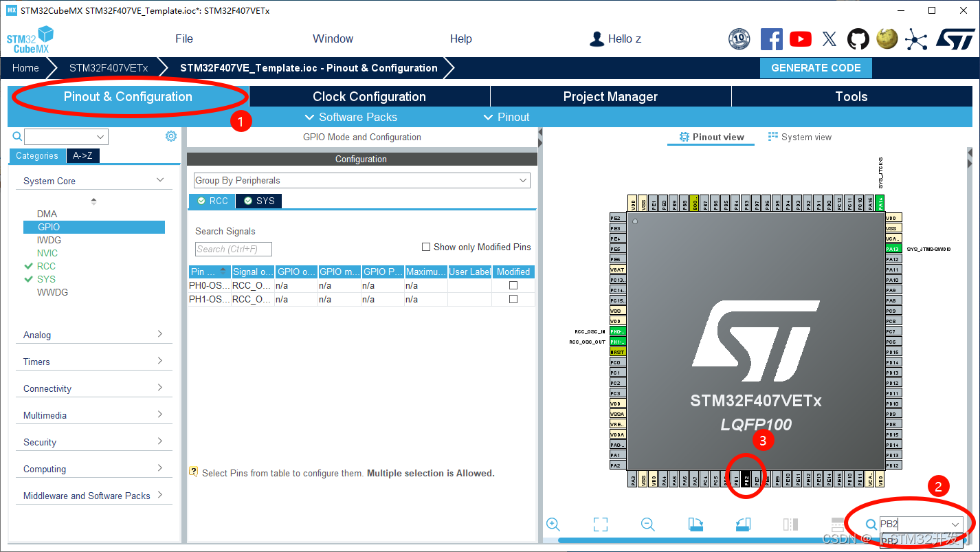Click the vertical split view icon
This screenshot has width=980, height=552.
coord(790,525)
